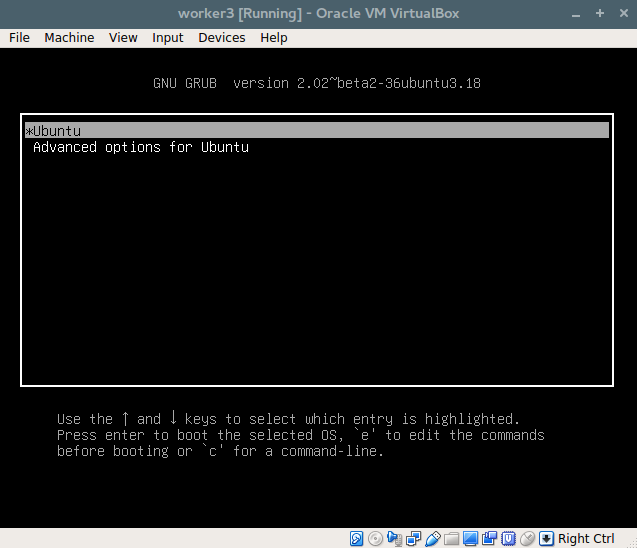Open the Machine menu
This screenshot has height=548, width=637.
tap(69, 38)
